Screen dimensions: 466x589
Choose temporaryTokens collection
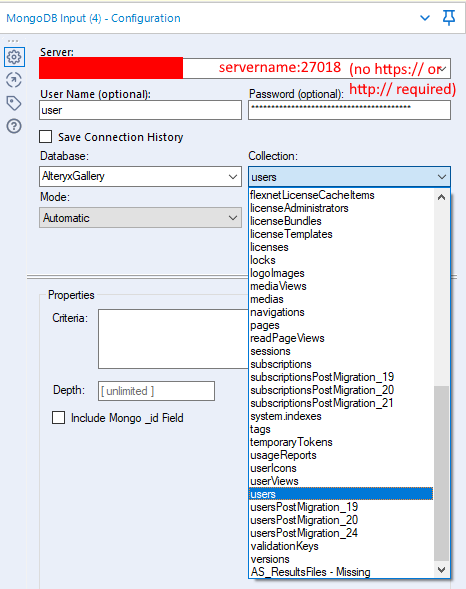click(x=341, y=442)
